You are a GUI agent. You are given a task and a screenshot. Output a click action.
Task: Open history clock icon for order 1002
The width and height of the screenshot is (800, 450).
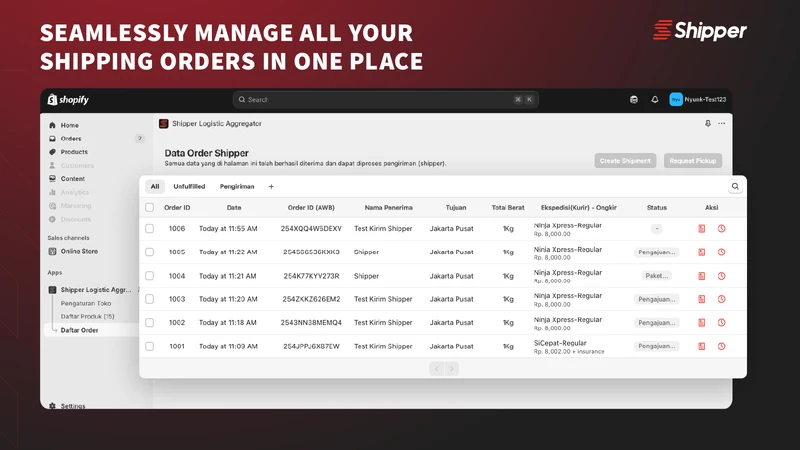point(721,322)
